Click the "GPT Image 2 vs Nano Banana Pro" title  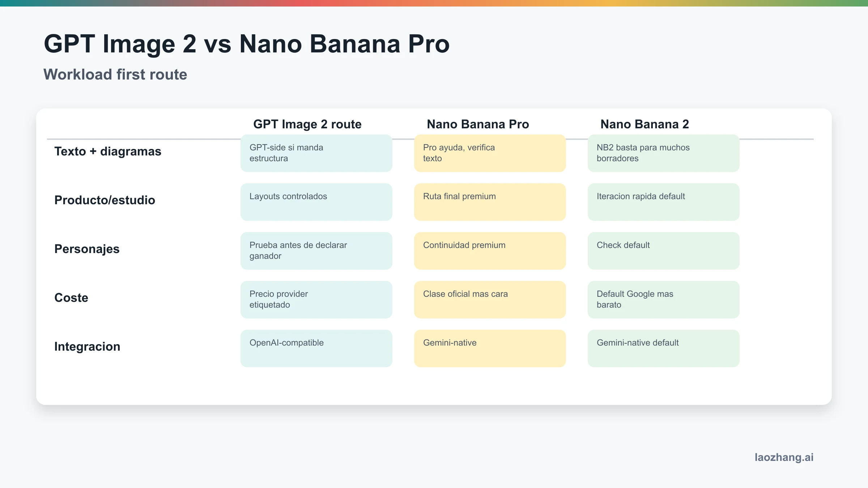click(x=246, y=44)
